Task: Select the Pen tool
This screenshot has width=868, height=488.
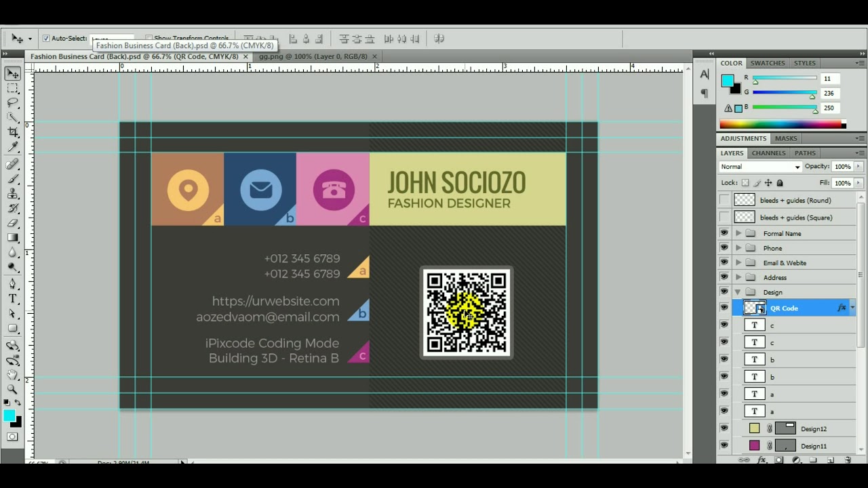Action: pos(13,284)
